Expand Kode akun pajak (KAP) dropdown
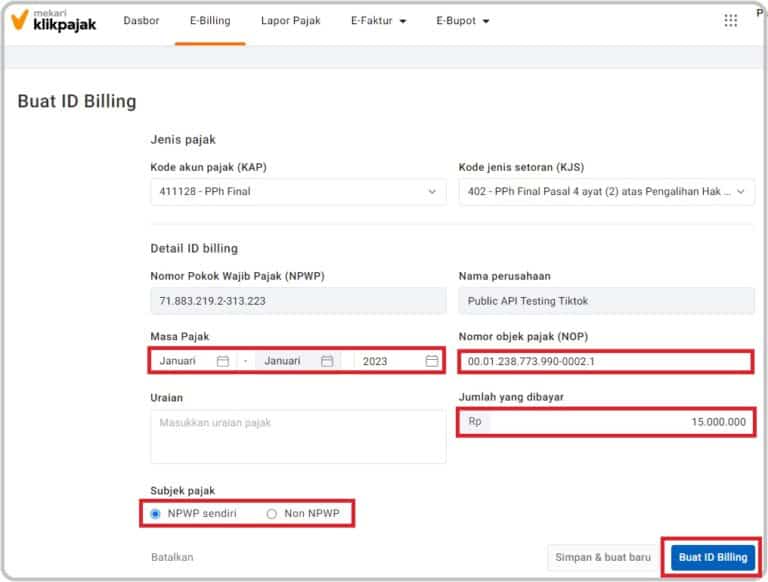 pos(297,191)
